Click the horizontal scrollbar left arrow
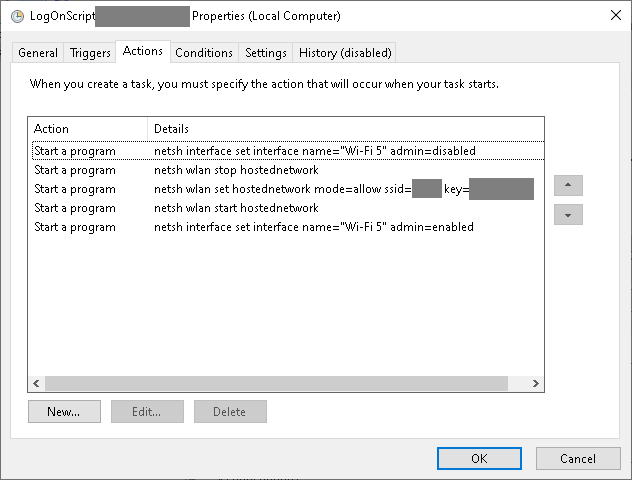Viewport: 632px width, 480px height. point(36,384)
